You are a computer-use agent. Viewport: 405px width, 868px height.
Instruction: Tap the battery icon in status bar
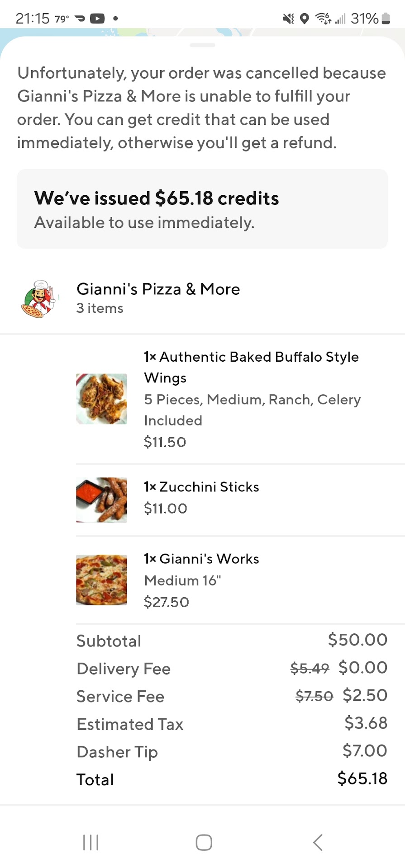coord(386,19)
